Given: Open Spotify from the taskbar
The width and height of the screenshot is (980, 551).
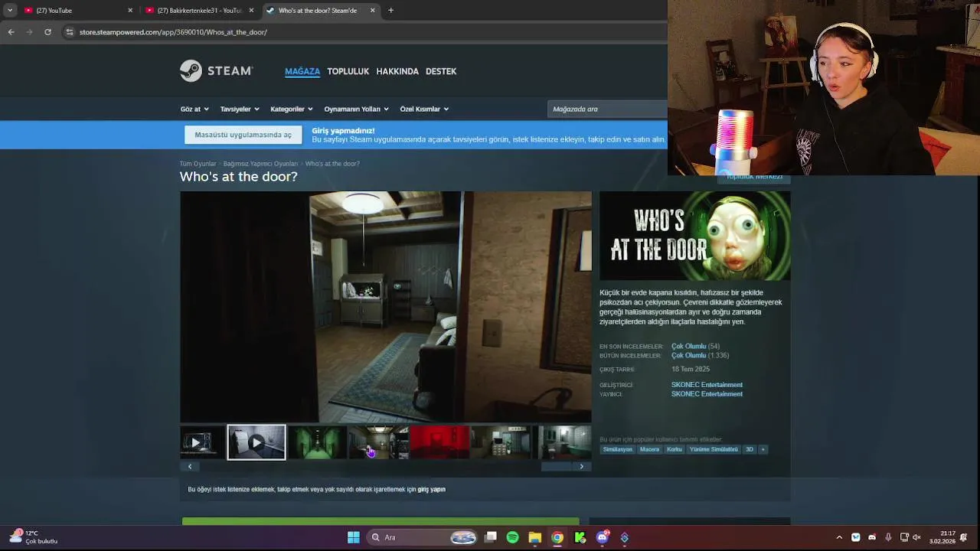Looking at the screenshot, I should [512, 537].
